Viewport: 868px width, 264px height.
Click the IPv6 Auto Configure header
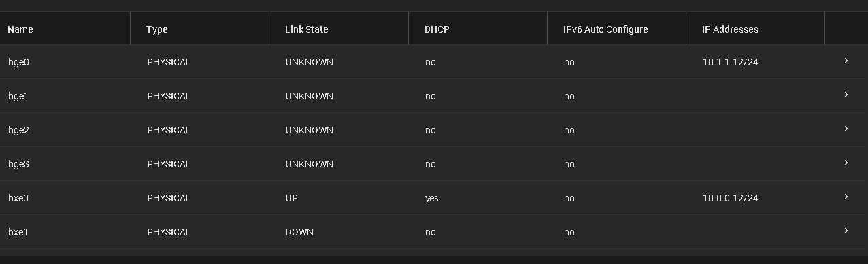[605, 29]
